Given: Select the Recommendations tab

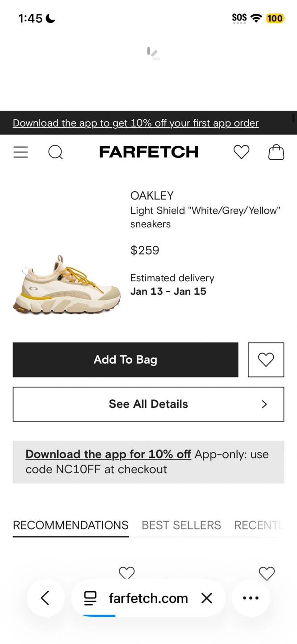Looking at the screenshot, I should (71, 525).
